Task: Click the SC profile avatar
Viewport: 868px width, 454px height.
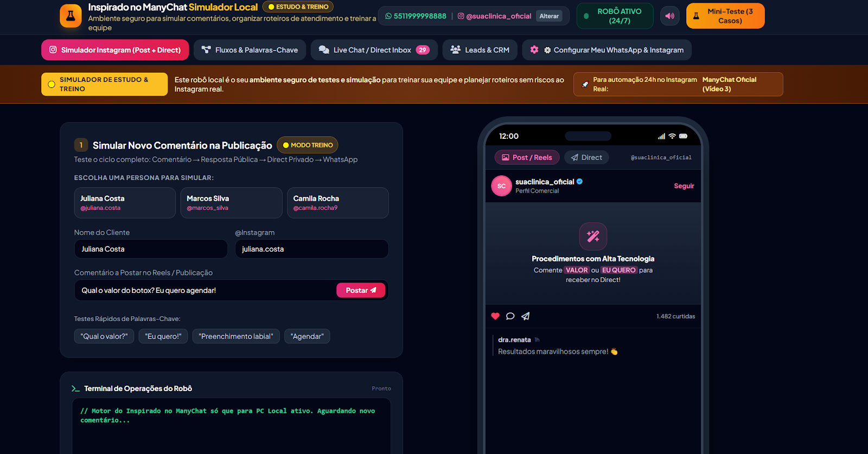Action: (501, 186)
